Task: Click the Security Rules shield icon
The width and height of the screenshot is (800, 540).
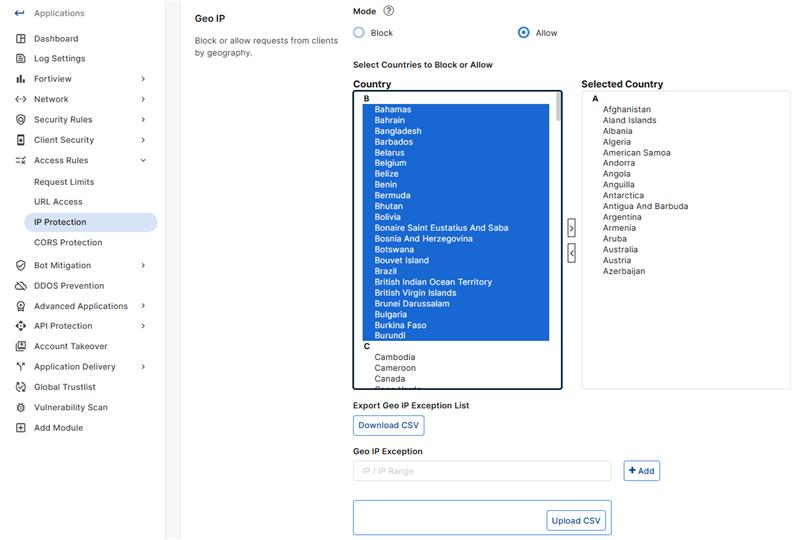Action: (20, 119)
